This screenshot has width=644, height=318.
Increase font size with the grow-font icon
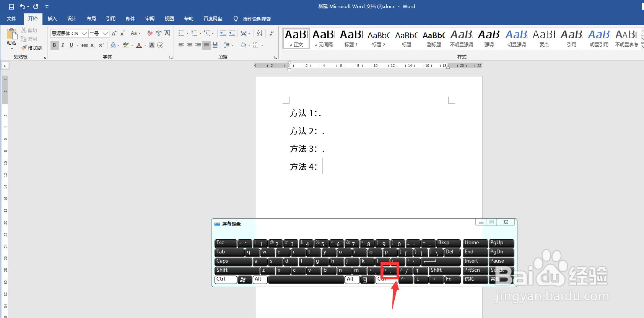pyautogui.click(x=114, y=34)
